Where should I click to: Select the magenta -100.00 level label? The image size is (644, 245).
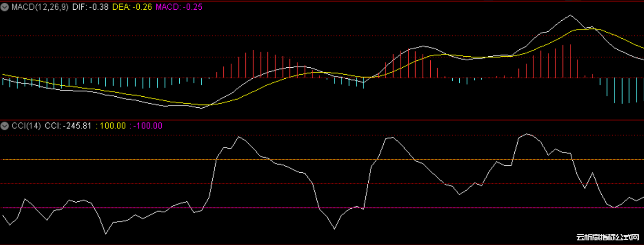(146, 125)
